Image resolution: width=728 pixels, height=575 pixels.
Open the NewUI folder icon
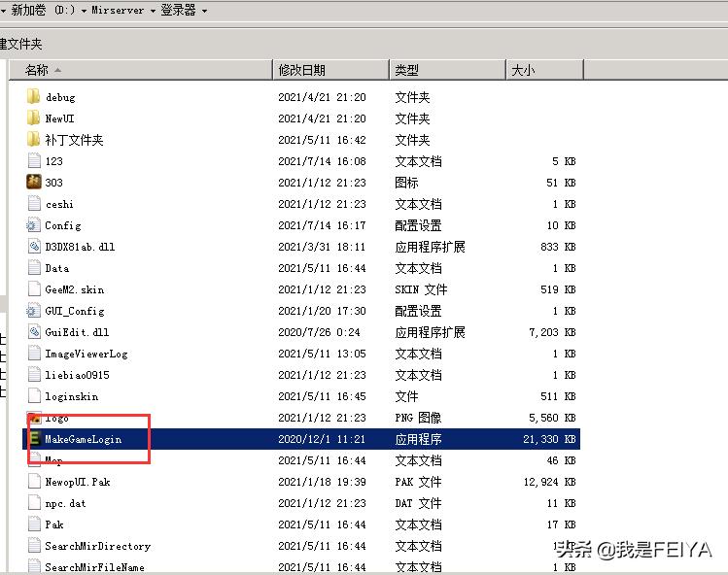click(x=33, y=118)
